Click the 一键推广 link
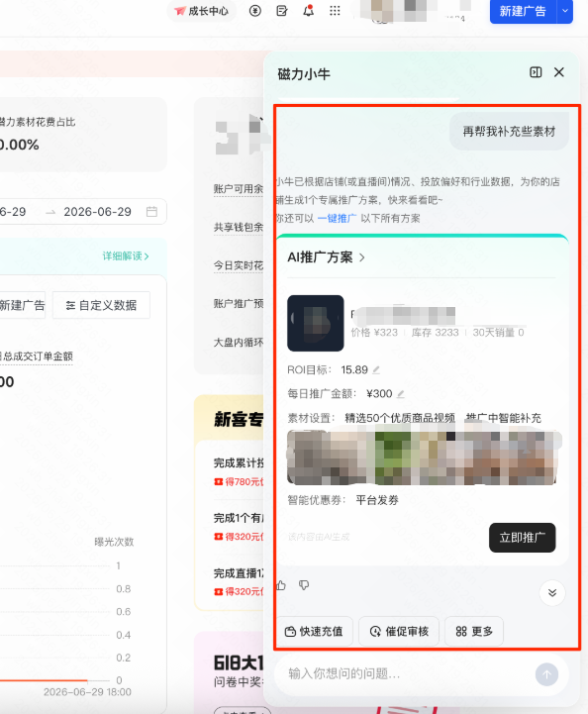This screenshot has height=714, width=588. click(337, 219)
